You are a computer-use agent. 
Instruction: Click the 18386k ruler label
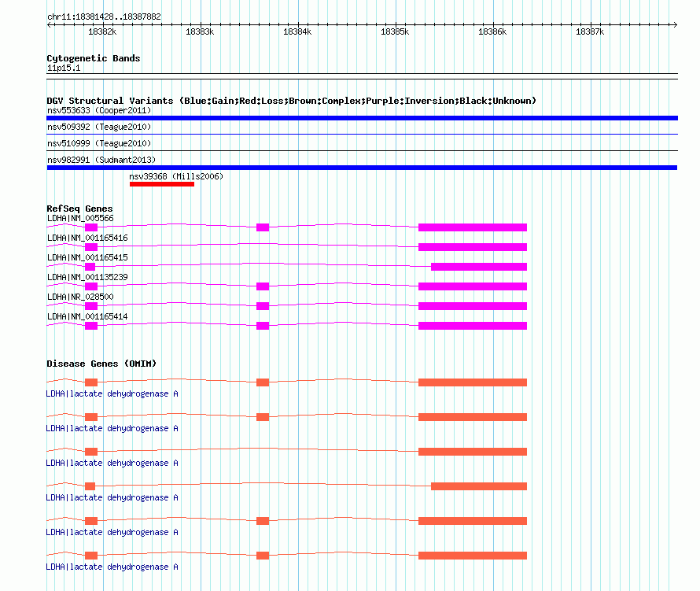pyautogui.click(x=492, y=31)
